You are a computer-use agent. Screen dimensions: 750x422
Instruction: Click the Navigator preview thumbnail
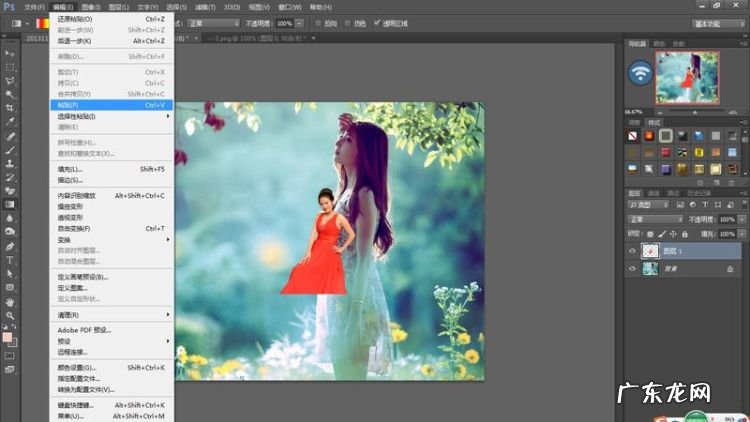coord(685,78)
